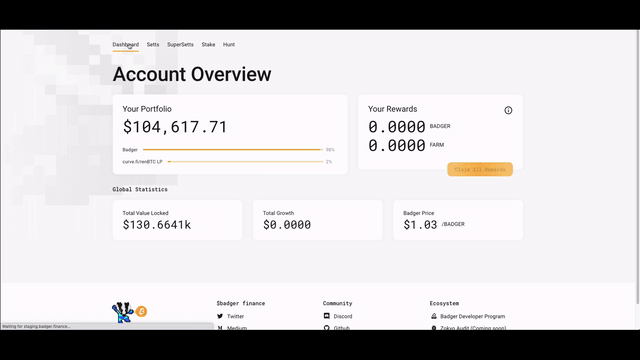Click the orange Bitcoin badge icon
640x360 pixels.
pos(141,311)
